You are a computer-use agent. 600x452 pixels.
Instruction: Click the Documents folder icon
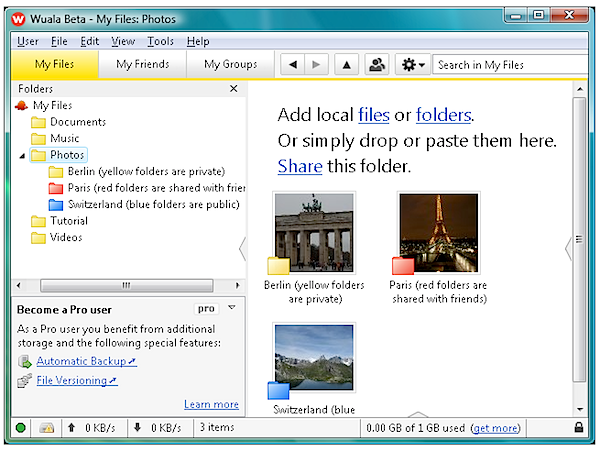(38, 122)
